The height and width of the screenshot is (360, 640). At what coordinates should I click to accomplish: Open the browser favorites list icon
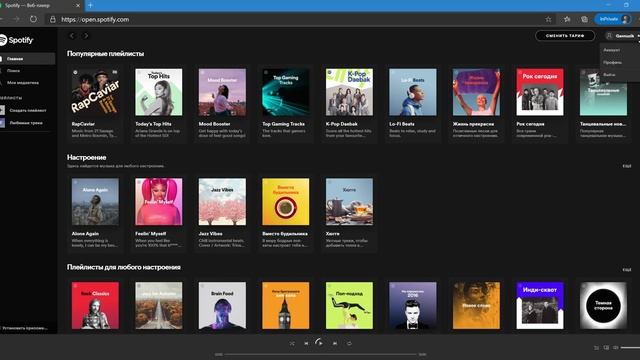click(567, 19)
